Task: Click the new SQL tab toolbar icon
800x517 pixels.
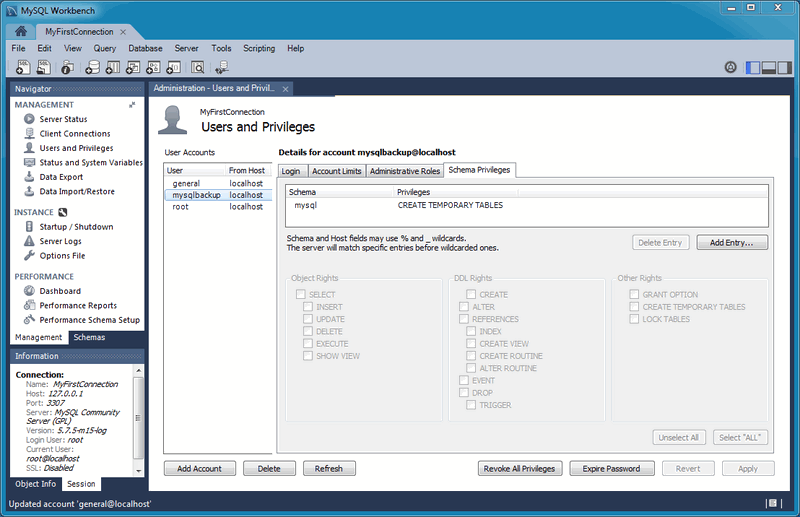Action: (x=23, y=67)
